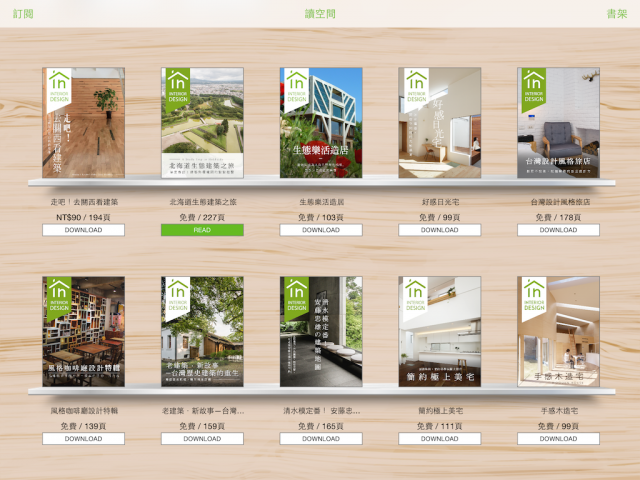Screen dimensions: 640x480
Task: Click the text 免費 / 178頁
Action: coord(558,217)
